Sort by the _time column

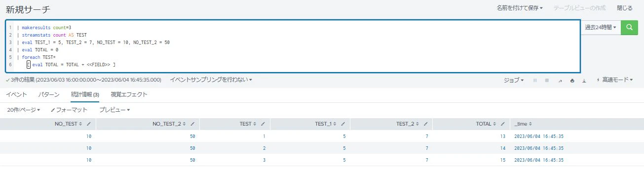pos(523,124)
